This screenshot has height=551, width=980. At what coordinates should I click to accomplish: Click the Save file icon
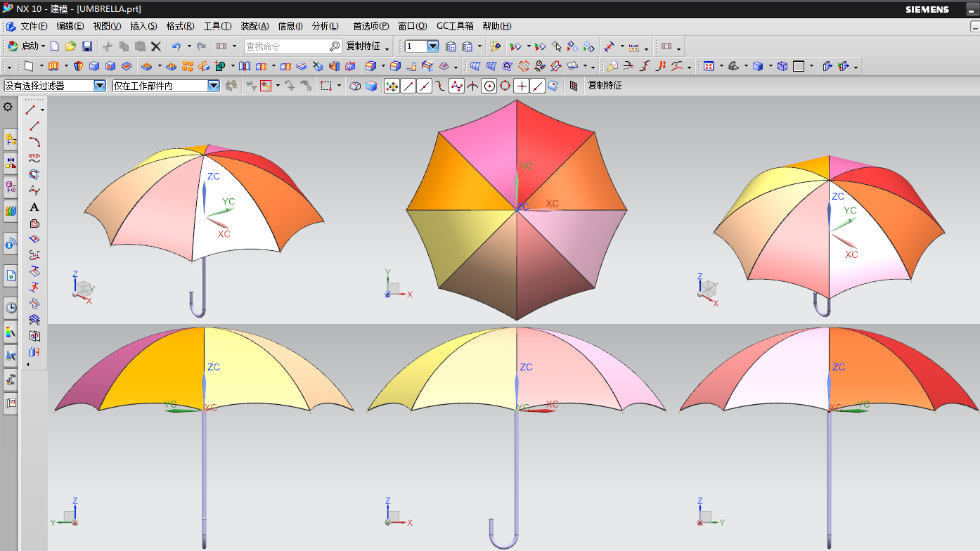87,46
